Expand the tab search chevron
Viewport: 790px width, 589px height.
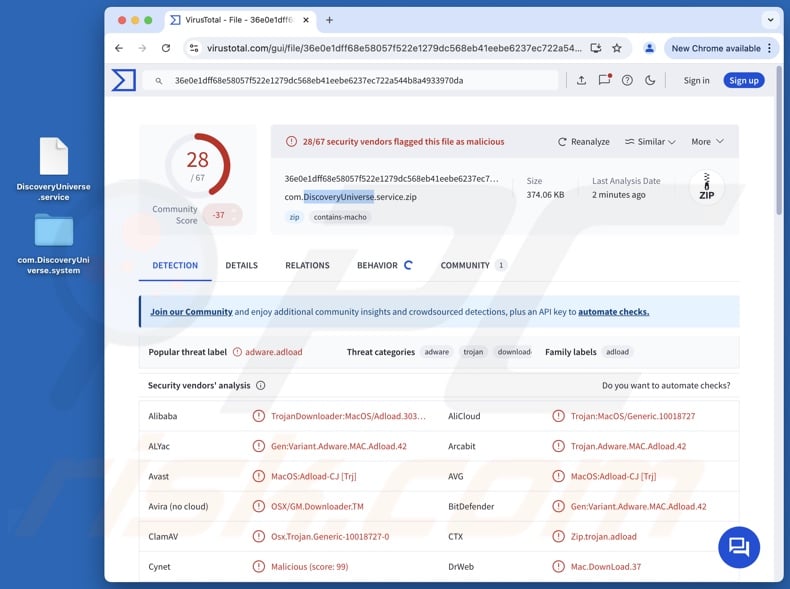click(x=770, y=20)
